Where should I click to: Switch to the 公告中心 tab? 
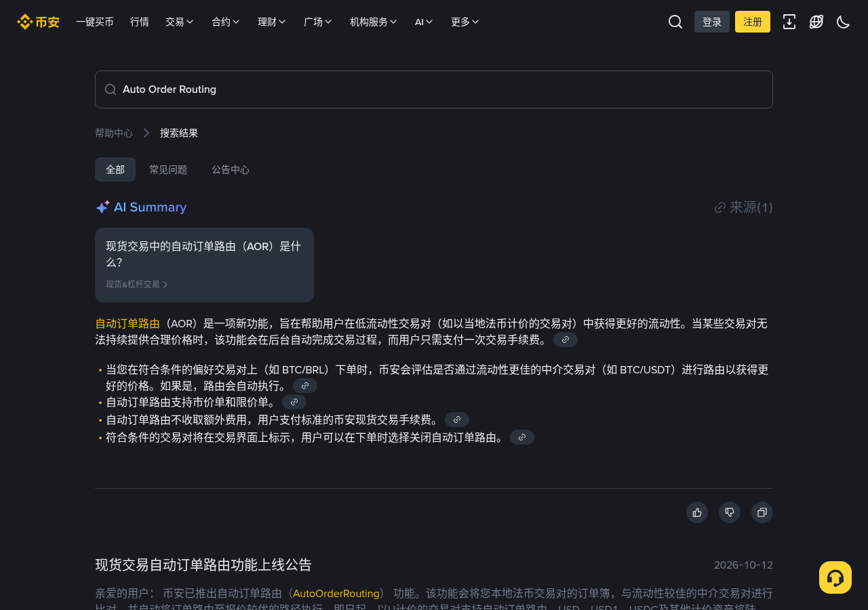coord(231,169)
